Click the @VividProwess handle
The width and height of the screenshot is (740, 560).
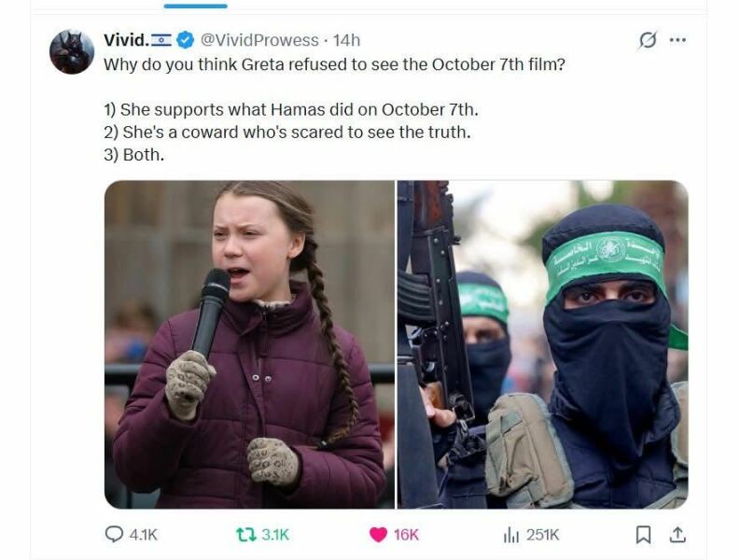259,40
